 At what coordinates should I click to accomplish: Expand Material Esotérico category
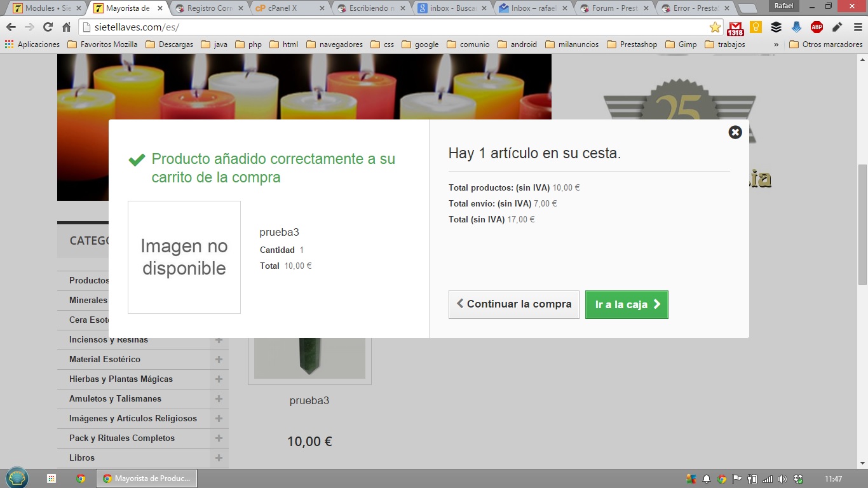tap(219, 360)
